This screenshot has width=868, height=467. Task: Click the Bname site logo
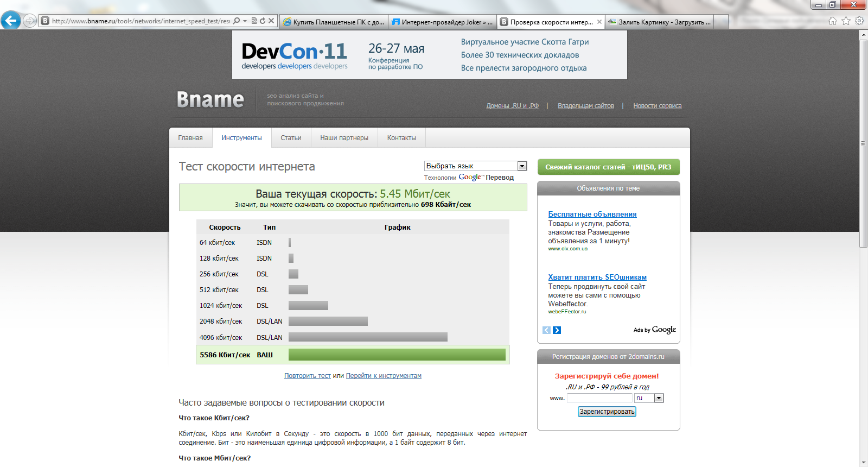(210, 99)
